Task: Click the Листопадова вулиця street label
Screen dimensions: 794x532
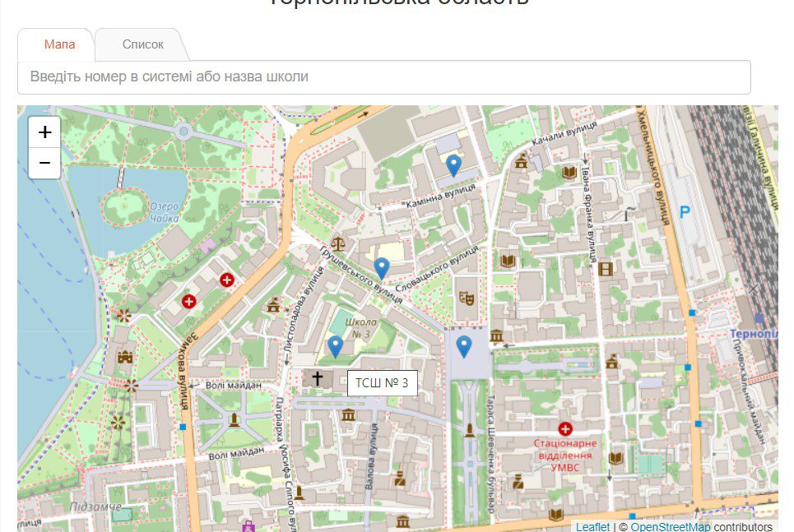Action: tap(304, 309)
